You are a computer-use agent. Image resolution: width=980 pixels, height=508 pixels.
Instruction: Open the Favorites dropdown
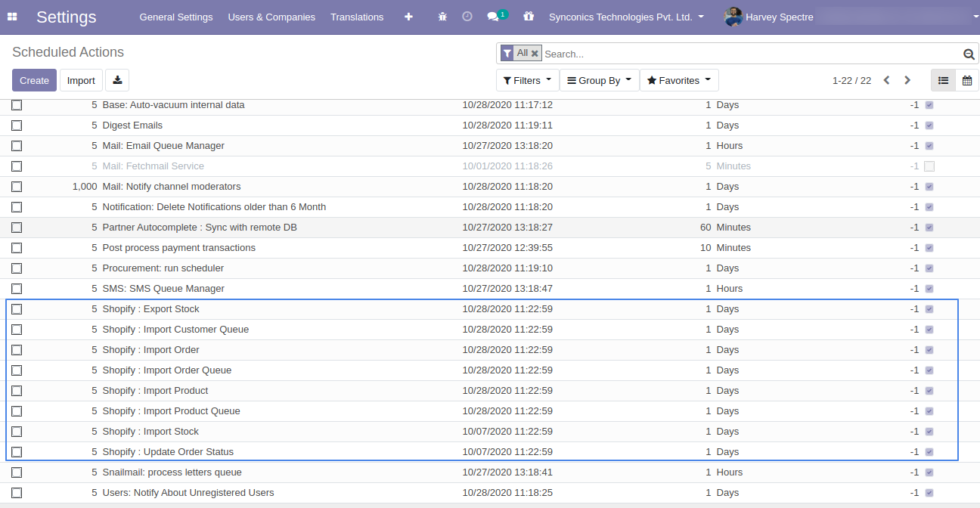tap(678, 80)
